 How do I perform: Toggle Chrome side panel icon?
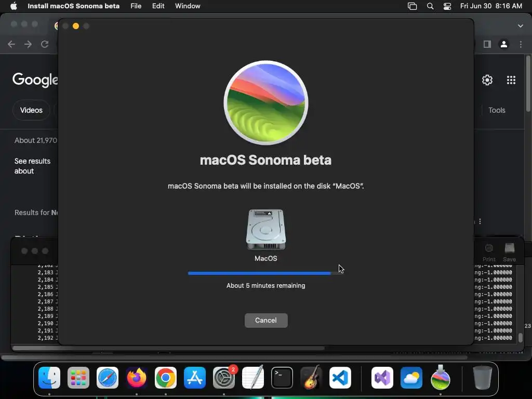487,44
